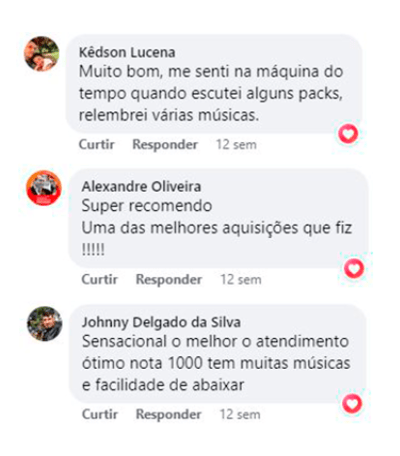The image size is (400, 456).
Task: Click the comment text starting 'Muito bom'
Action: [211, 94]
